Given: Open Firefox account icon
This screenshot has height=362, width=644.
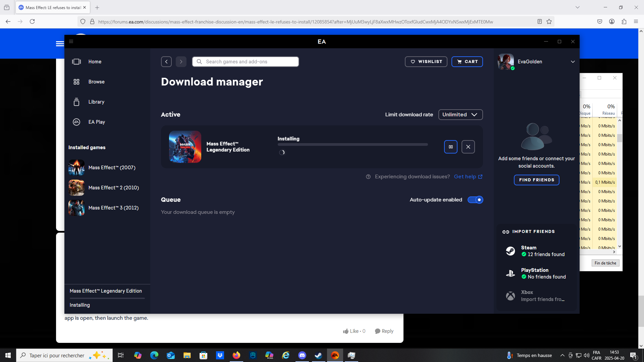Looking at the screenshot, I should [x=612, y=21].
